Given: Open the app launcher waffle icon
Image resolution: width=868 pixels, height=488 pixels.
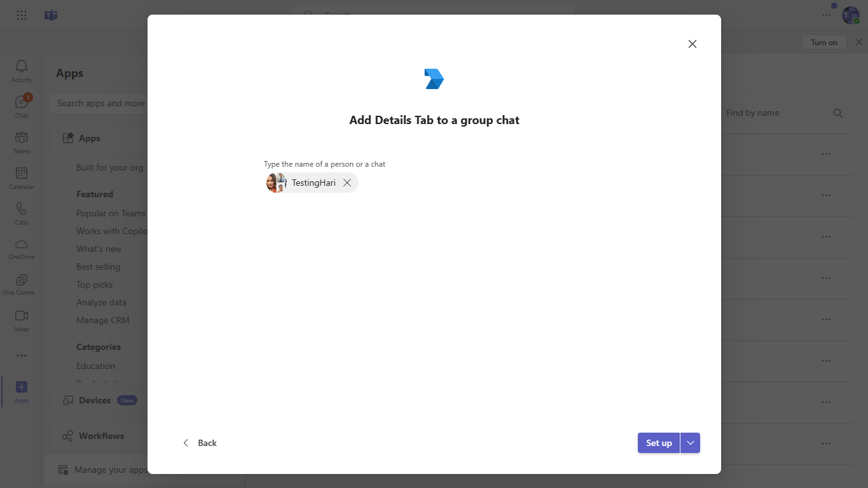Looking at the screenshot, I should (22, 15).
